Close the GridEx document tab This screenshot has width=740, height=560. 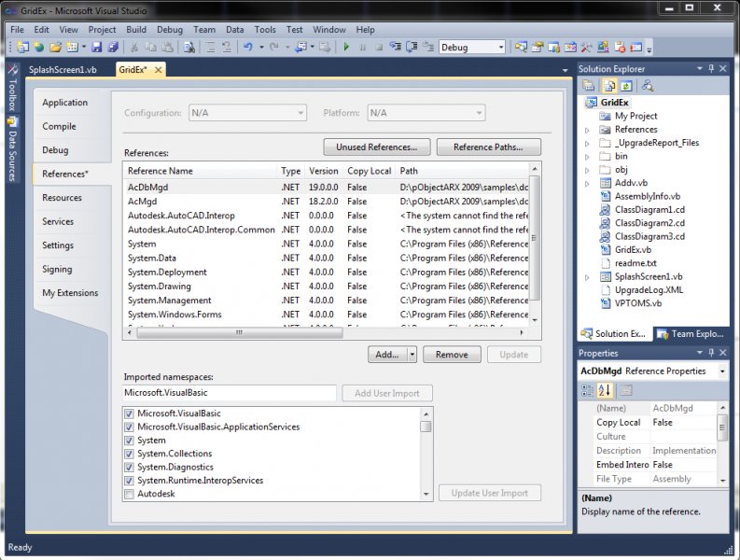[x=158, y=70]
